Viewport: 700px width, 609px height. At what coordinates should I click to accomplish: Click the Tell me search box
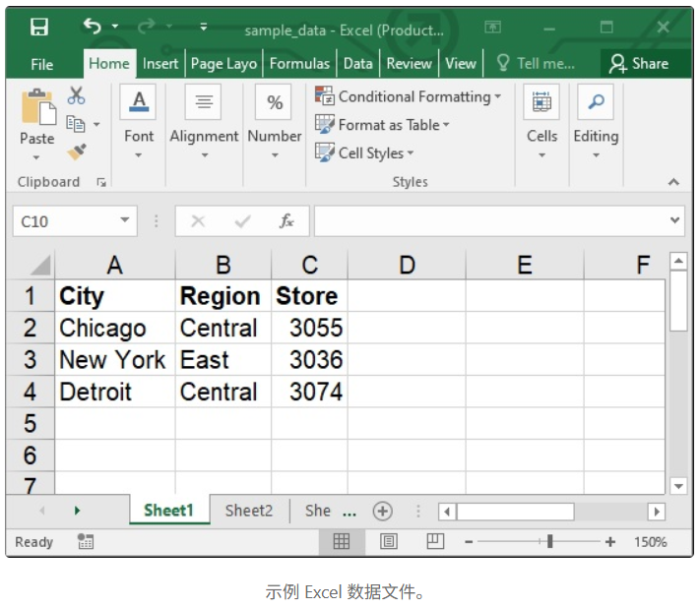coord(536,63)
